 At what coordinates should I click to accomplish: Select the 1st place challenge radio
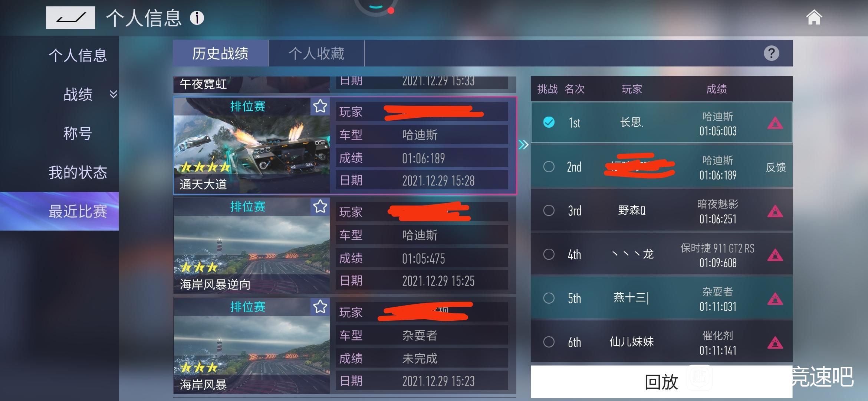point(549,122)
